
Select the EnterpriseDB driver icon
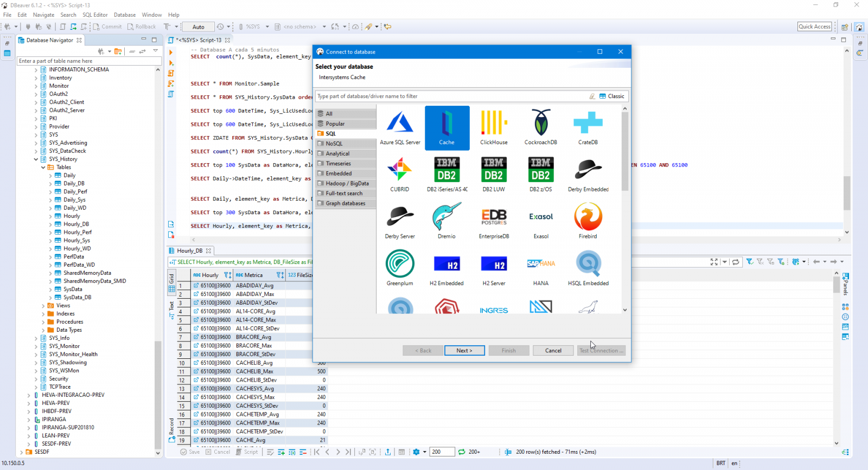pos(494,222)
